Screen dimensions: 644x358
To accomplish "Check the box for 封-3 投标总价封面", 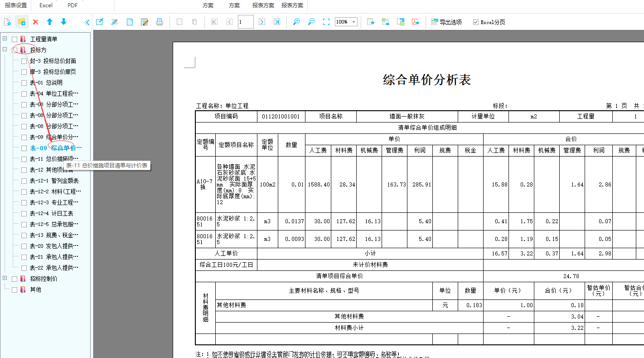I will pos(24,61).
